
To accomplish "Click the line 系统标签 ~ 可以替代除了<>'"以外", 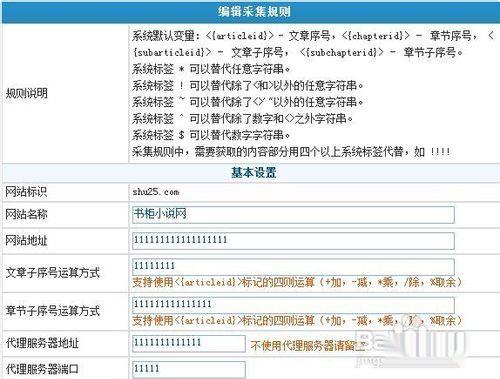I will (248, 102).
